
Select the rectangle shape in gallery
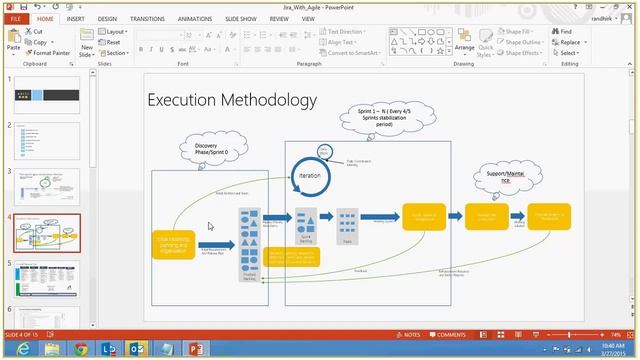pos(422,32)
